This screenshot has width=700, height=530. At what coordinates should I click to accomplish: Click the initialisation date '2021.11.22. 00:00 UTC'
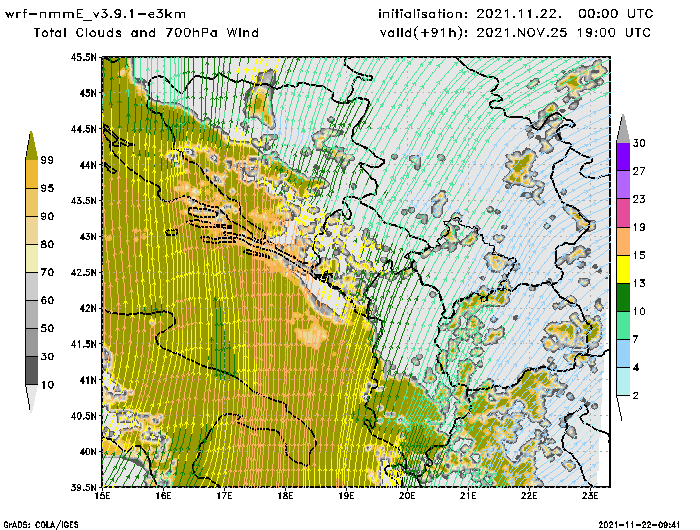tap(565, 14)
